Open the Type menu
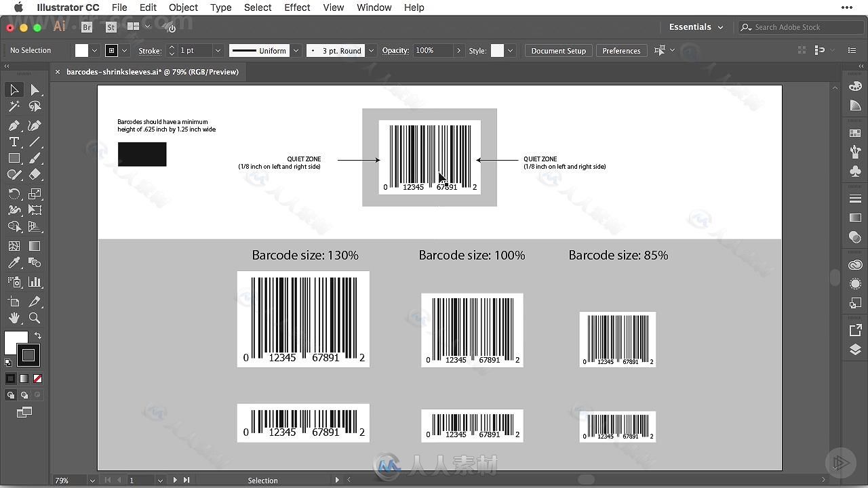 [220, 7]
